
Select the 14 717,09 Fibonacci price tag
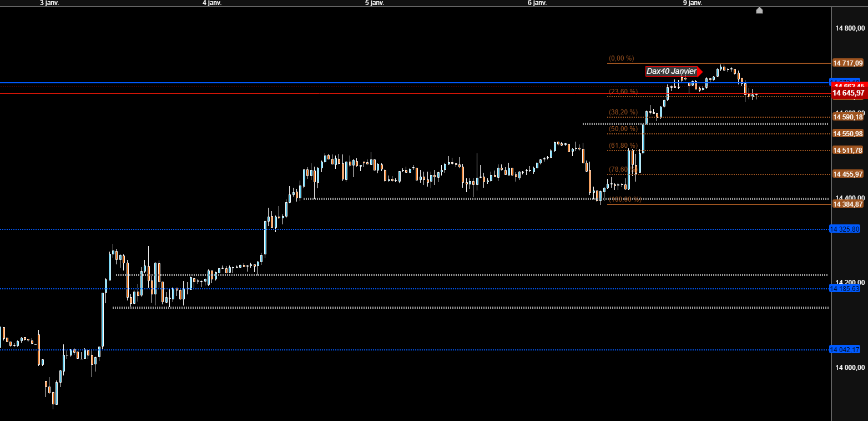pyautogui.click(x=848, y=63)
